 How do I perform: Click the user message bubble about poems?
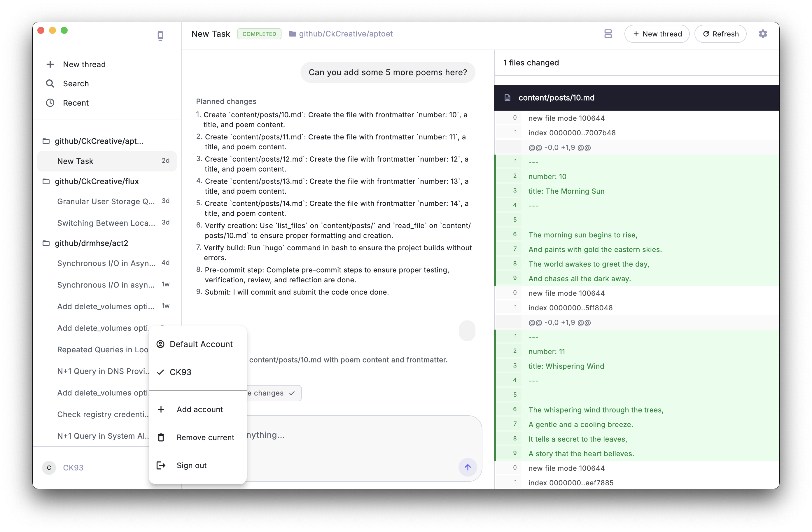[388, 72]
